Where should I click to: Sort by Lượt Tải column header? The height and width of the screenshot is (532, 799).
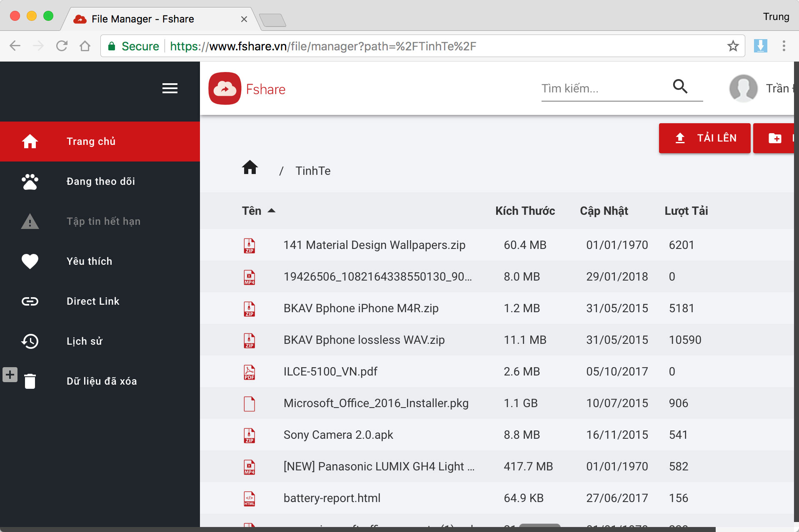coord(686,211)
